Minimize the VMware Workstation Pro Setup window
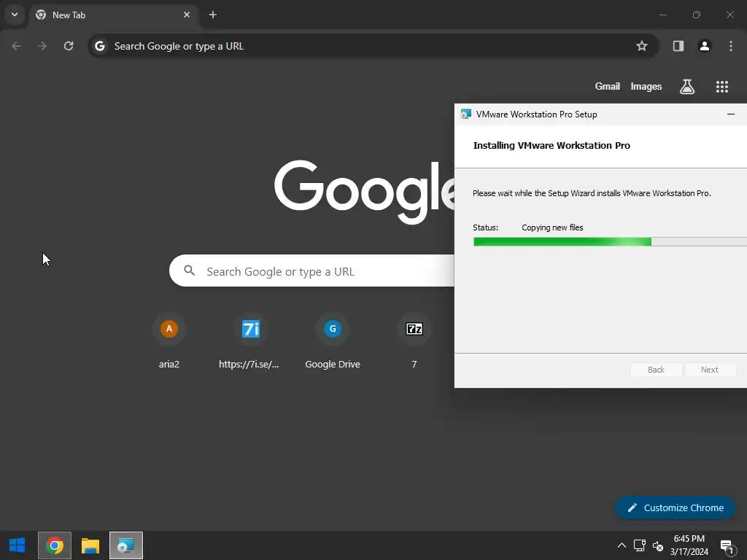The image size is (747, 560). [731, 114]
